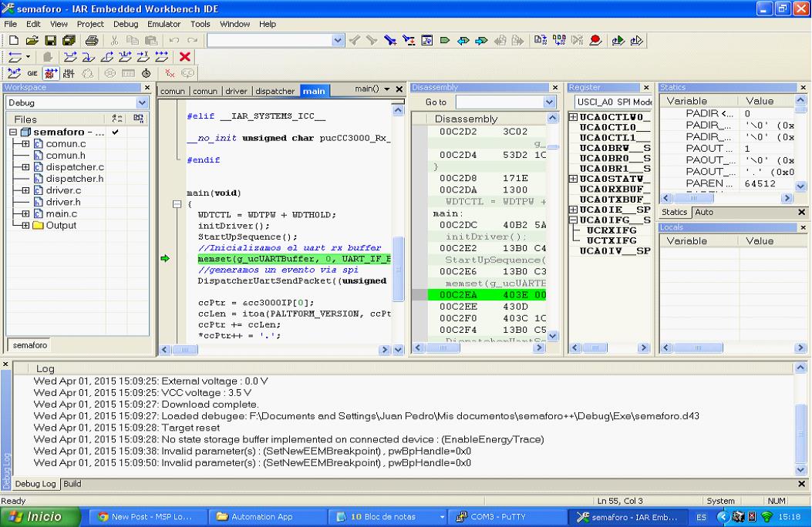Click the editor vertical scrollbar thumb

tap(398, 268)
